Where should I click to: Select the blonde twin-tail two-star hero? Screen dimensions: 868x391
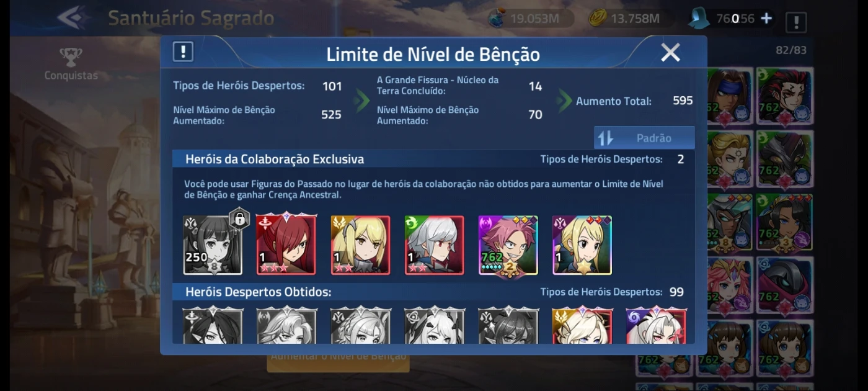coord(360,245)
